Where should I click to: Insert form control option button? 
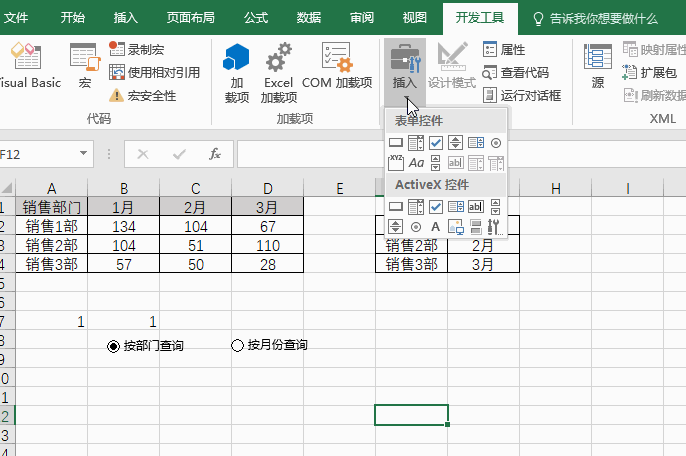(496, 143)
